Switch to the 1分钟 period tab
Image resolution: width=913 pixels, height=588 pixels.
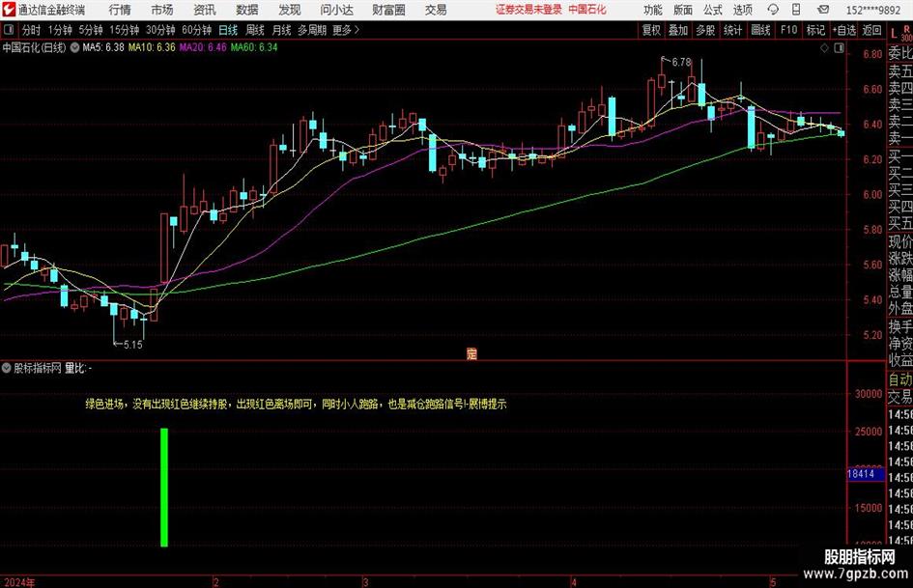click(x=60, y=30)
